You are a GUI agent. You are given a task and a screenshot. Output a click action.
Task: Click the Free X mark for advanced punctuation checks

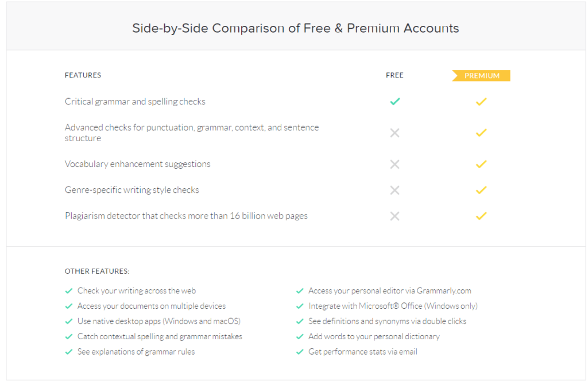pos(394,133)
